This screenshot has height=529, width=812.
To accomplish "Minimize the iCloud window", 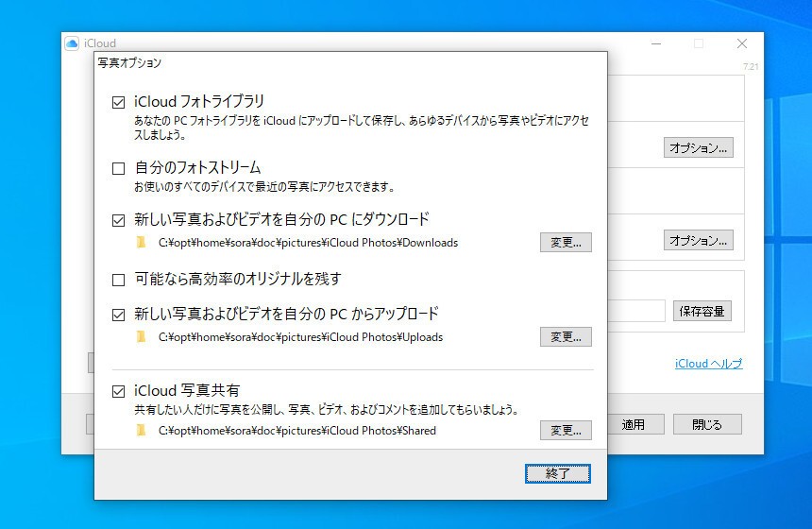I will point(656,43).
